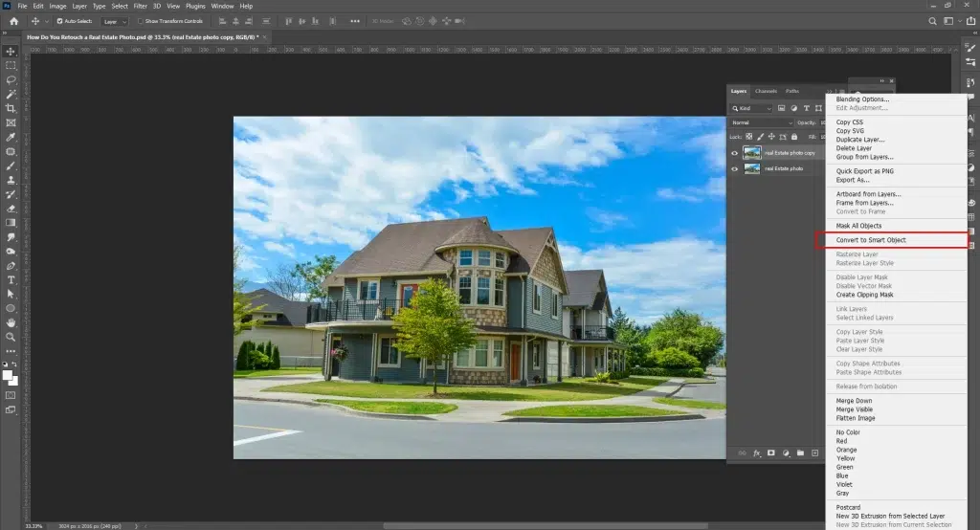This screenshot has height=530, width=980.
Task: Choose Duplicate Layer in context menu
Action: click(x=860, y=140)
